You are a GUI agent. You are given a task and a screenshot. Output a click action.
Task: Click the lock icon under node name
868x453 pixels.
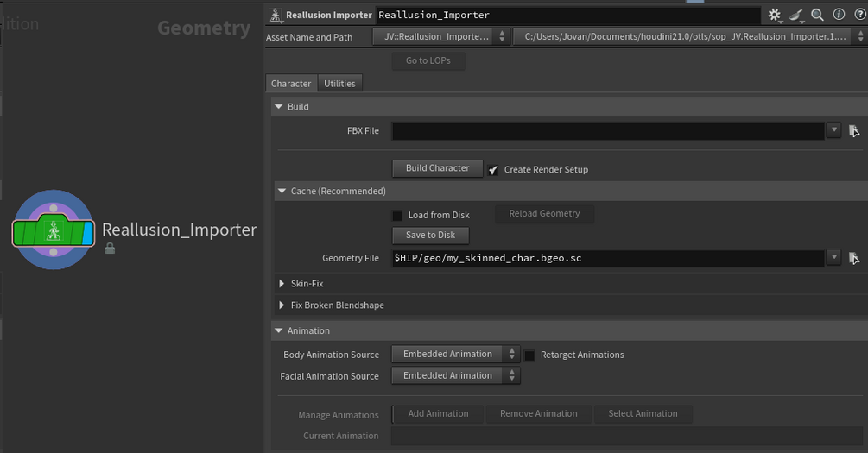click(x=111, y=249)
